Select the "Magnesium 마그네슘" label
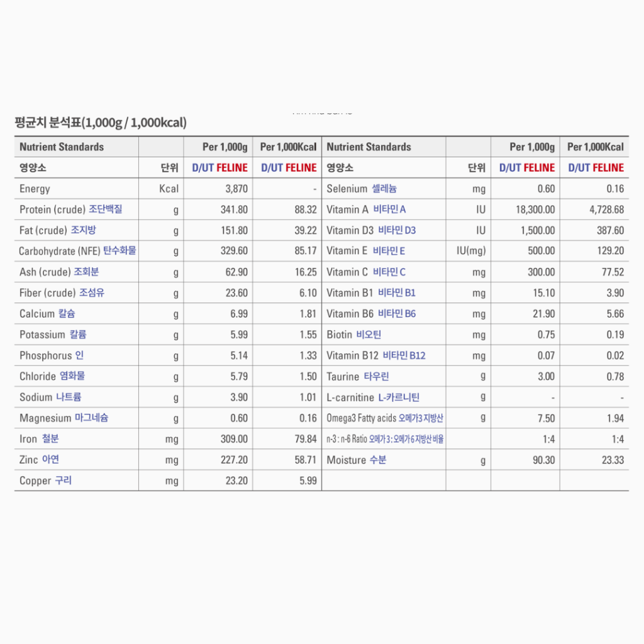The width and height of the screenshot is (644, 644). 64,418
